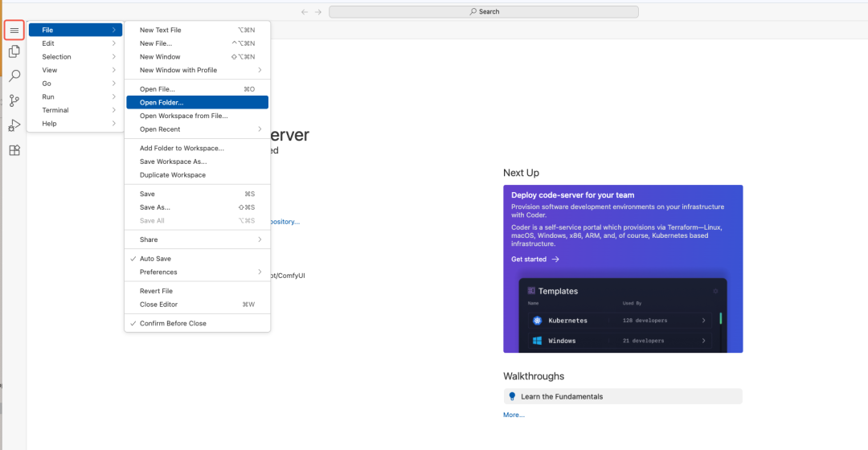The height and width of the screenshot is (450, 868).
Task: Expand the Share submenu
Action: coord(197,239)
